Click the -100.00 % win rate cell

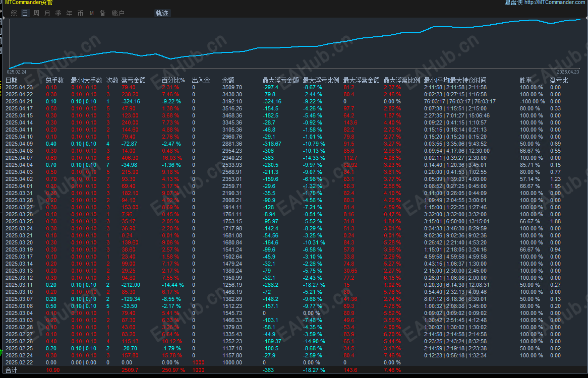coord(532,101)
